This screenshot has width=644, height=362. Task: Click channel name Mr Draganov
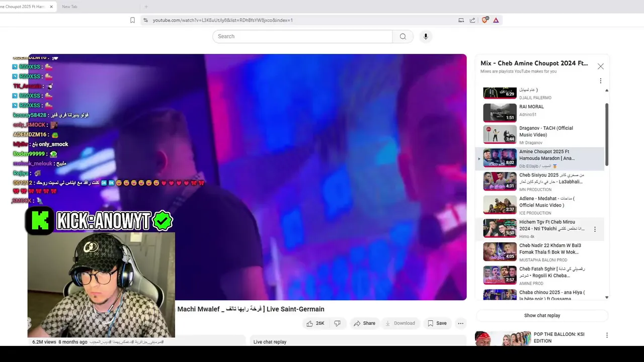tap(531, 143)
